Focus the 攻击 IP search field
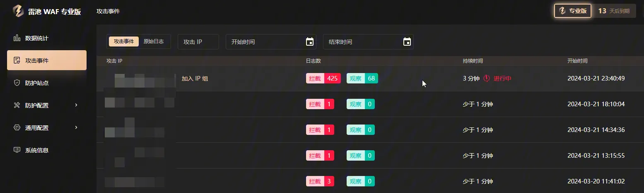The image size is (644, 193). pos(198,42)
